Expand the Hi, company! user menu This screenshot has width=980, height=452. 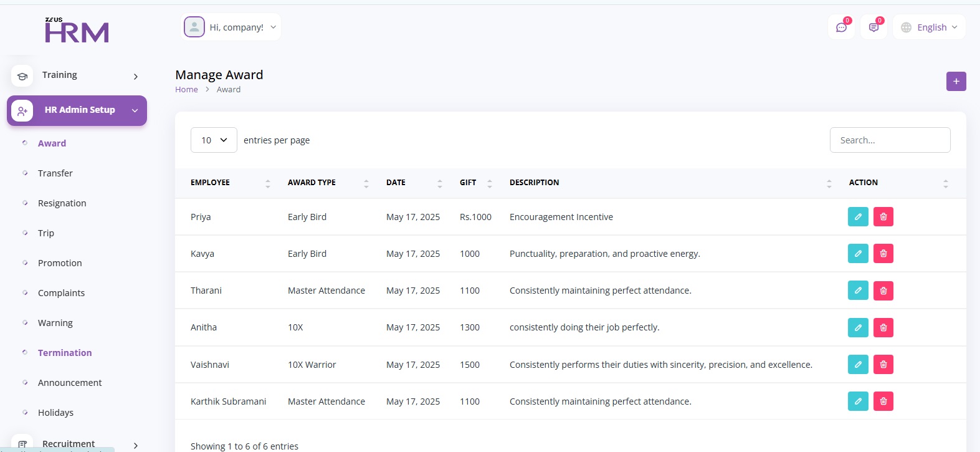point(231,27)
